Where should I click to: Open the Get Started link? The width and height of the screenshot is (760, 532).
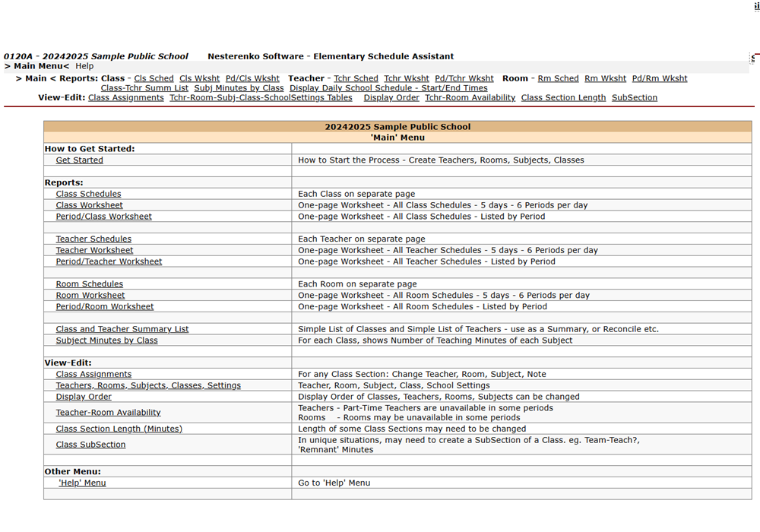point(79,160)
